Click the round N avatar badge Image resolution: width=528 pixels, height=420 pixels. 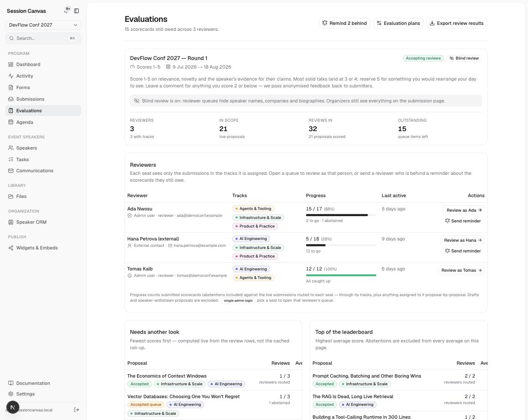point(13,407)
